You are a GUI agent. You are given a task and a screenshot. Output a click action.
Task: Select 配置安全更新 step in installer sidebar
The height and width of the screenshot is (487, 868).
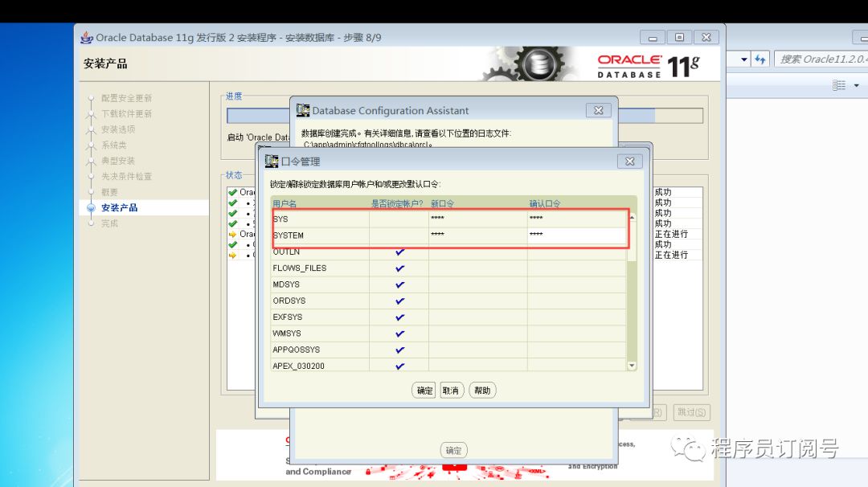126,98
